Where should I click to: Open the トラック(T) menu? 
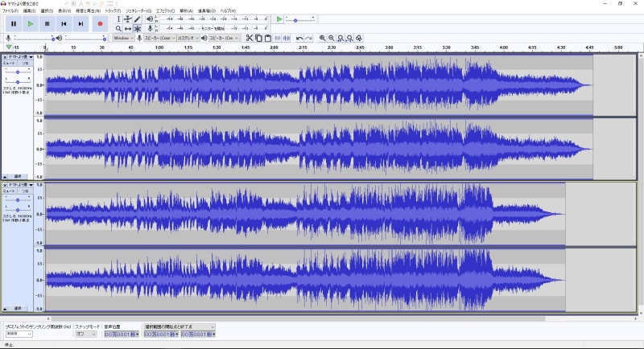(x=113, y=11)
